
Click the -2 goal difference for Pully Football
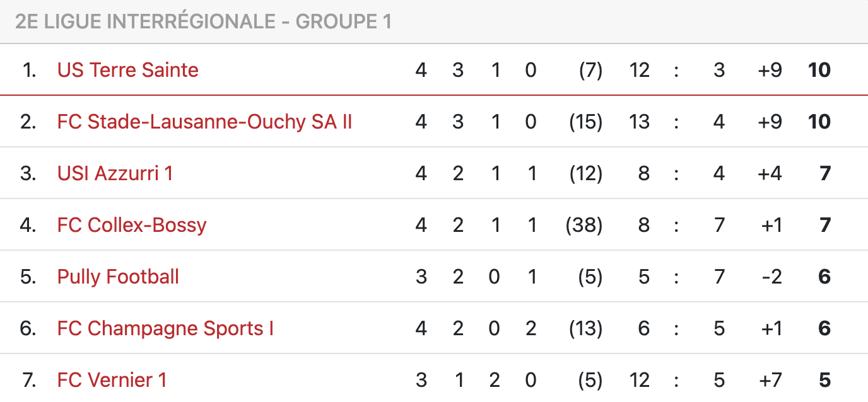(x=771, y=277)
